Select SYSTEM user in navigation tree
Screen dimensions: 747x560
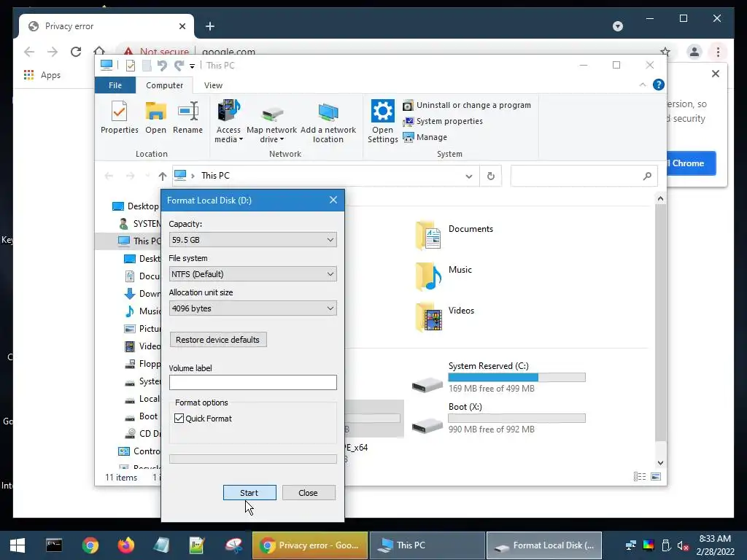139,223
